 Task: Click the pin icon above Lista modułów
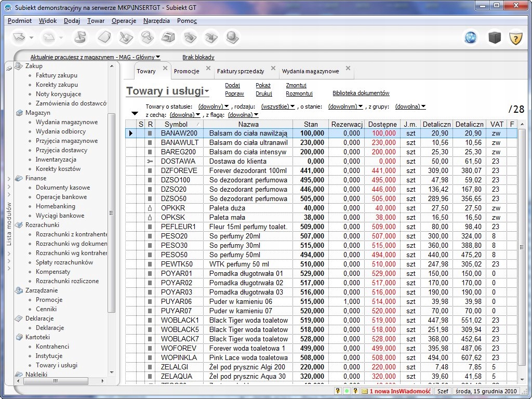pyautogui.click(x=9, y=68)
